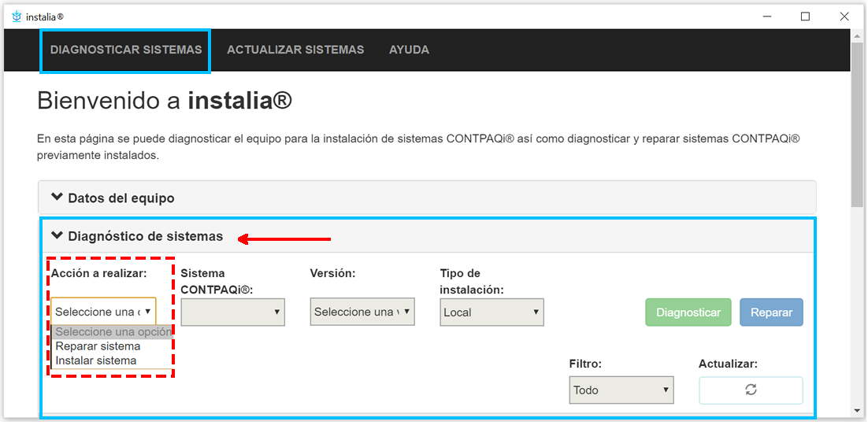
Task: Open the Diagnosticar Sistemas tab
Action: pyautogui.click(x=126, y=50)
